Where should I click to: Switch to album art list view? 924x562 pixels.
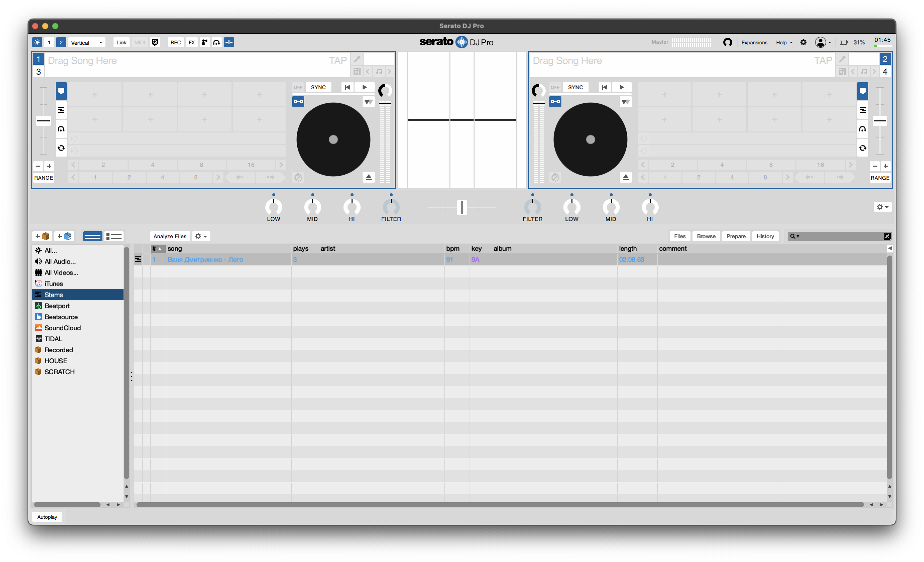point(114,236)
